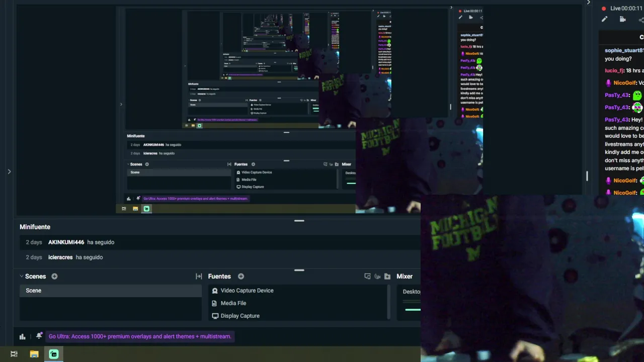Click the Live 00:00:11 timer
Viewport: 644px width, 362px height.
[626, 9]
